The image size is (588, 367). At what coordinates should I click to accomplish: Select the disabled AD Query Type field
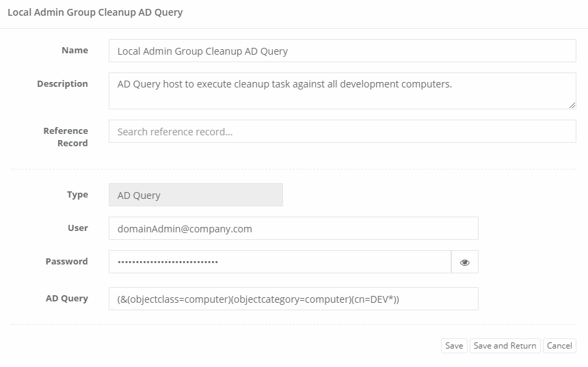click(x=196, y=195)
